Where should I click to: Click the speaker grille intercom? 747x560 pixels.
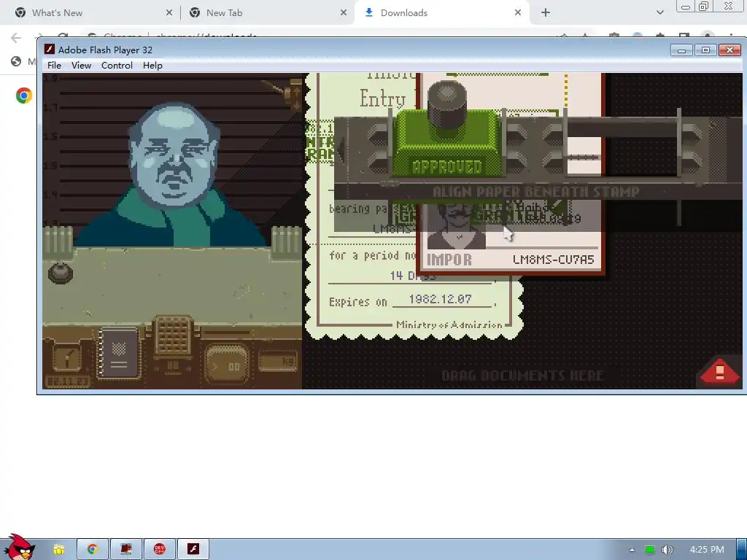point(173,335)
